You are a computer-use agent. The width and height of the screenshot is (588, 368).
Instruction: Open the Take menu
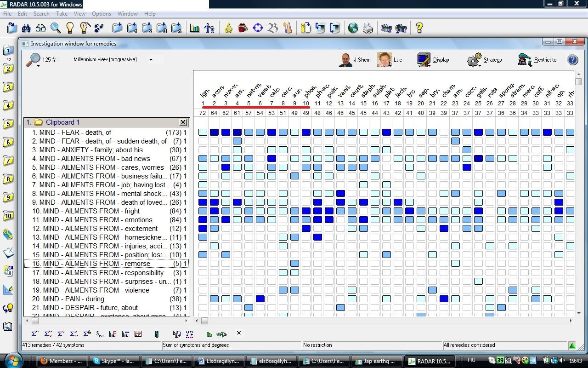(62, 14)
